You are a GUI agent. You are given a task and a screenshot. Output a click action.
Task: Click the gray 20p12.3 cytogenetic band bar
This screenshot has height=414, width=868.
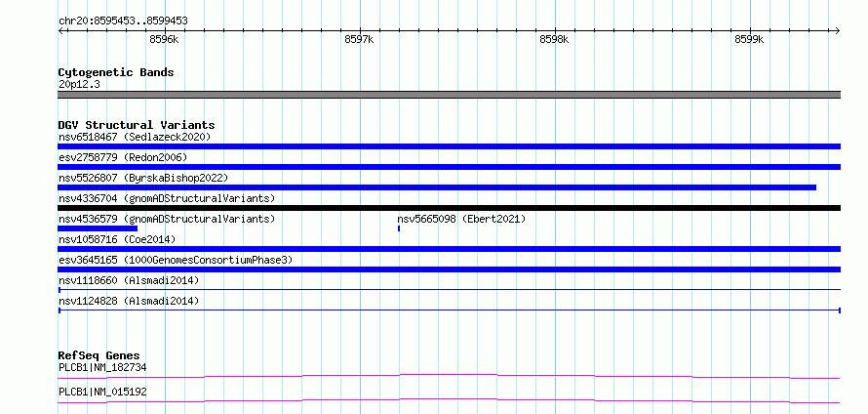coord(449,95)
